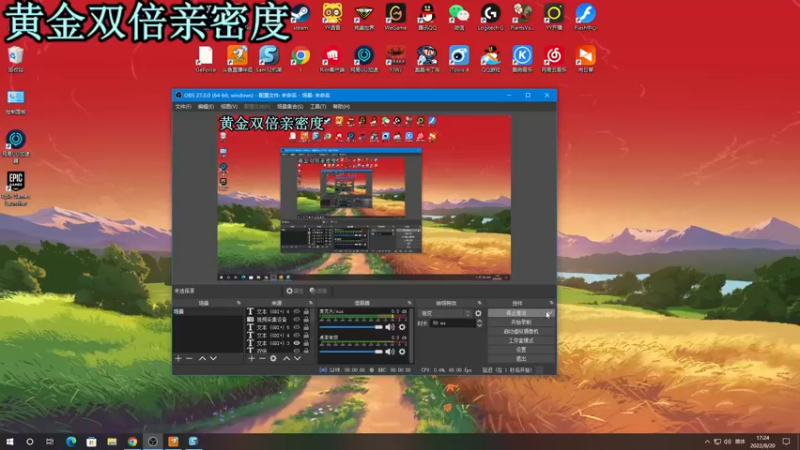The image size is (800, 450).
Task: Hide the 文本 (GDI+) 3 source via eye
Action: [x=296, y=343]
